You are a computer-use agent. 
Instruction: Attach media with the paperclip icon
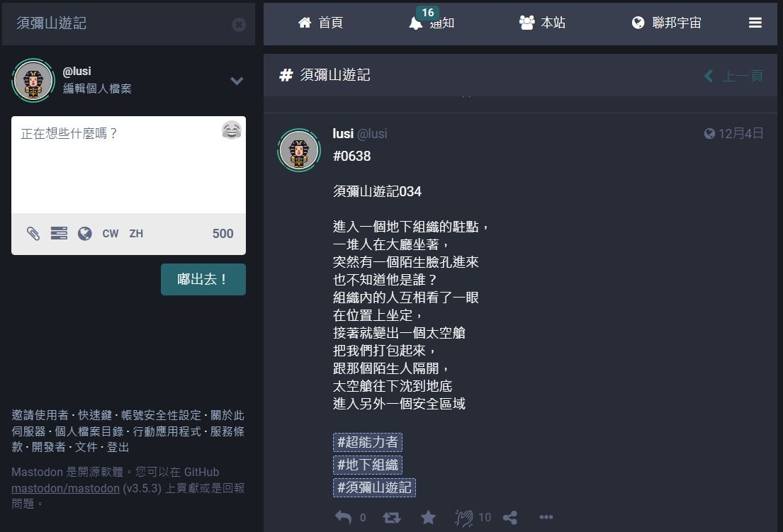[33, 233]
